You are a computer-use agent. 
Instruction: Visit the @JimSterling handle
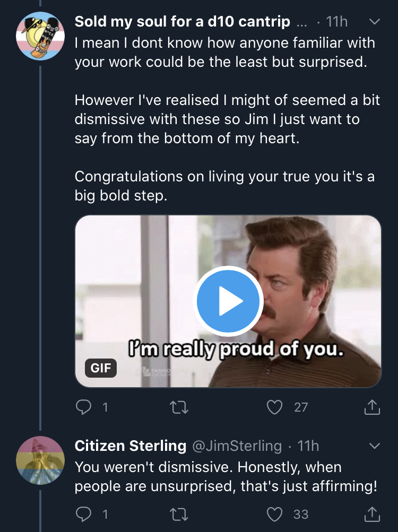(237, 446)
